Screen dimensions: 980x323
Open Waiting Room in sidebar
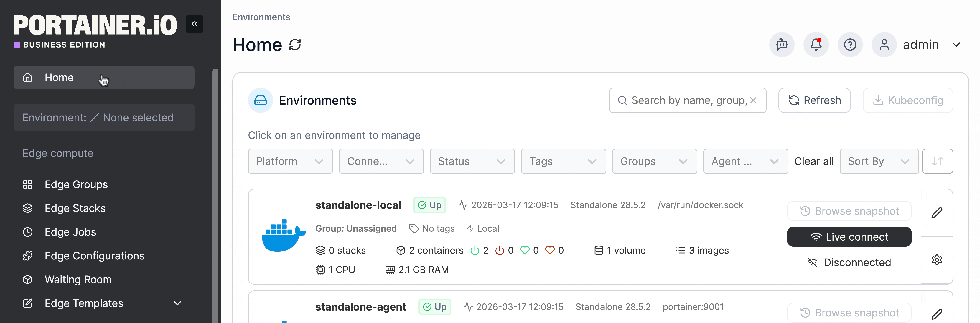[78, 279]
